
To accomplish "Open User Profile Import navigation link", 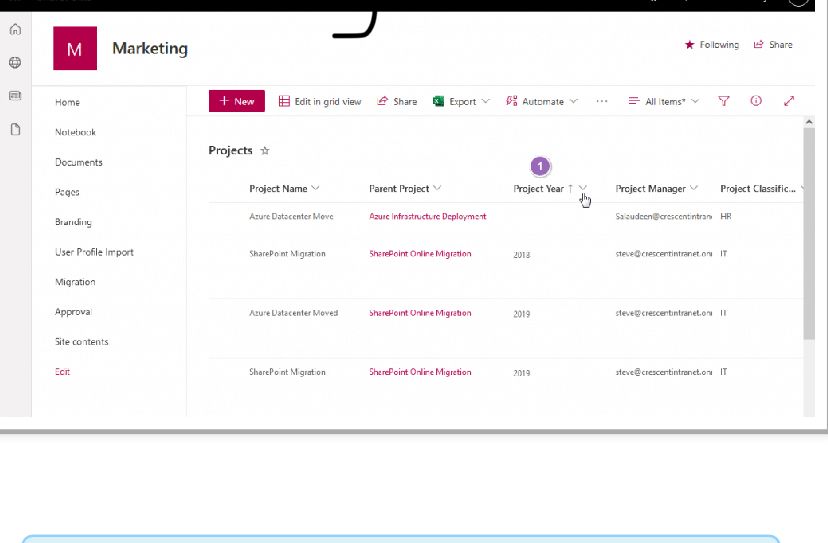I will (x=95, y=252).
